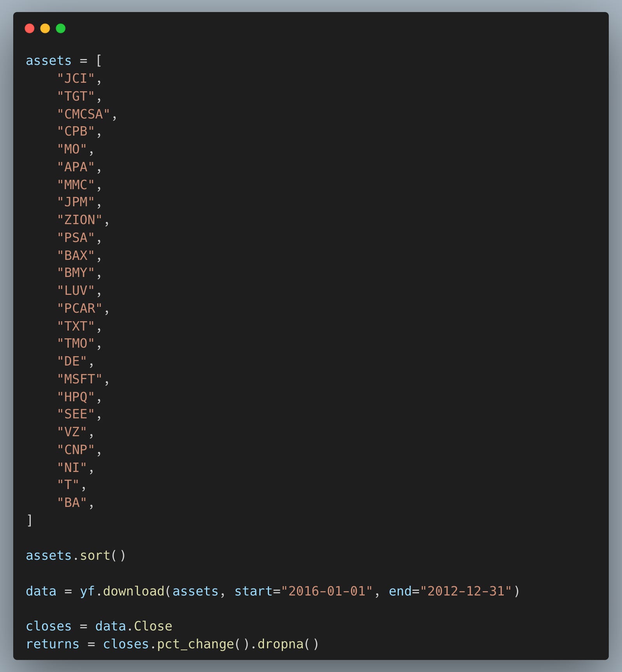Select the "JPM" ticker string
622x672 pixels.
point(76,202)
